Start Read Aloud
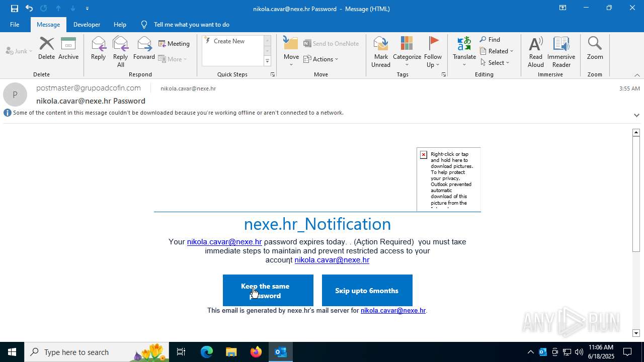Image resolution: width=644 pixels, height=362 pixels. [536, 52]
